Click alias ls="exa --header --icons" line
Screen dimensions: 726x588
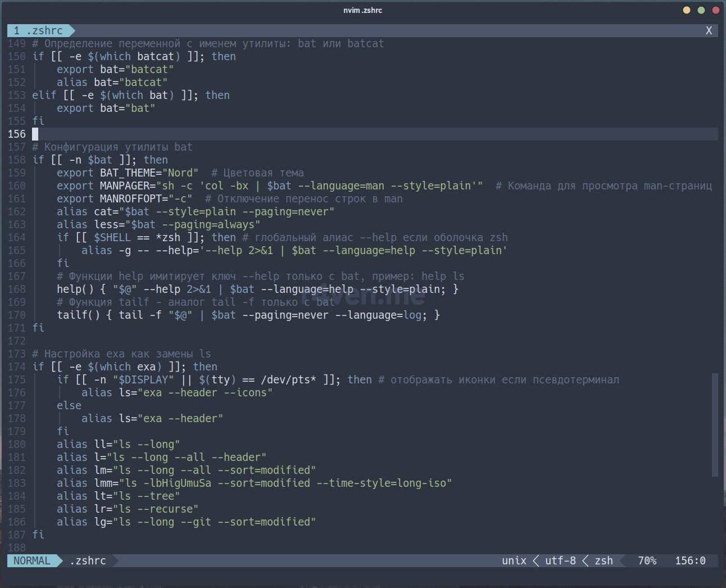tap(176, 392)
